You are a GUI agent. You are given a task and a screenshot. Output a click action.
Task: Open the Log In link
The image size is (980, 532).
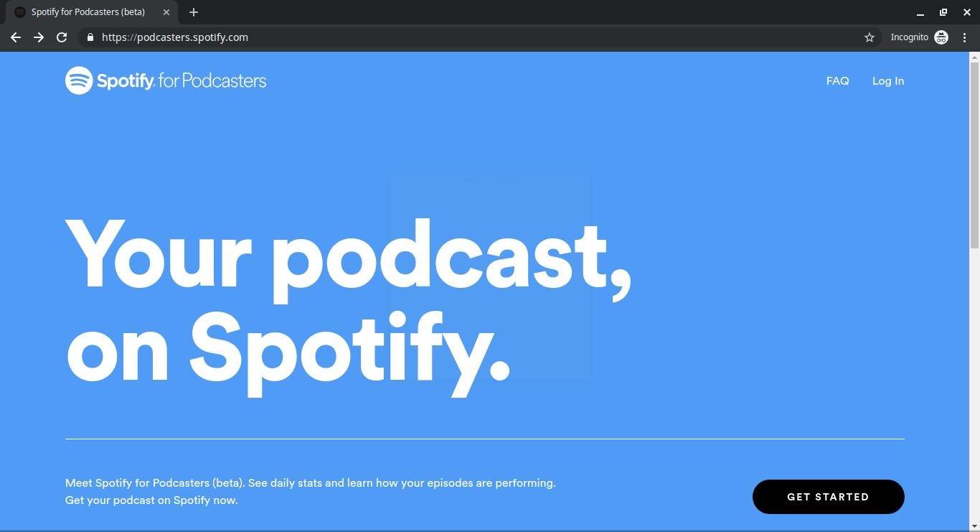[888, 81]
